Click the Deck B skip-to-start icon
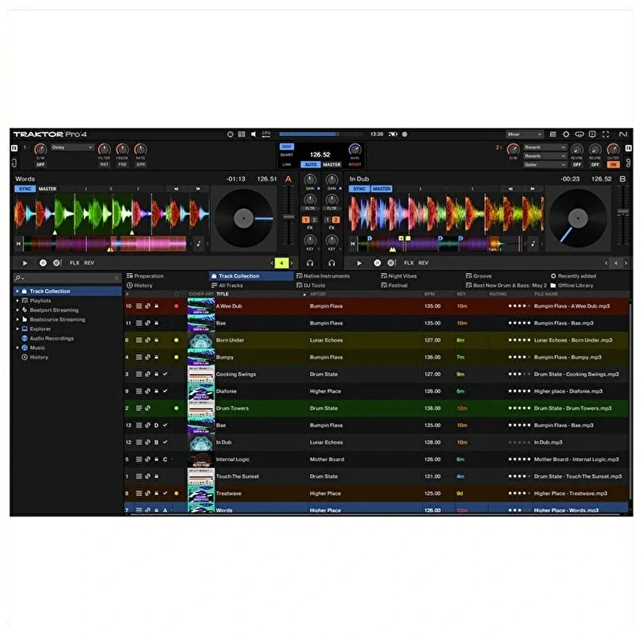The width and height of the screenshot is (644, 644). coord(353,244)
